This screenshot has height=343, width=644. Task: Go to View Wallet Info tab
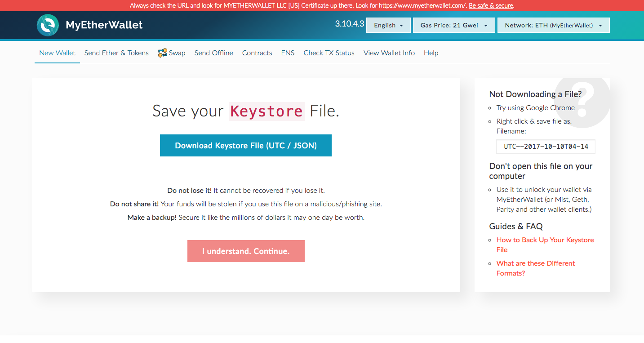pyautogui.click(x=389, y=53)
